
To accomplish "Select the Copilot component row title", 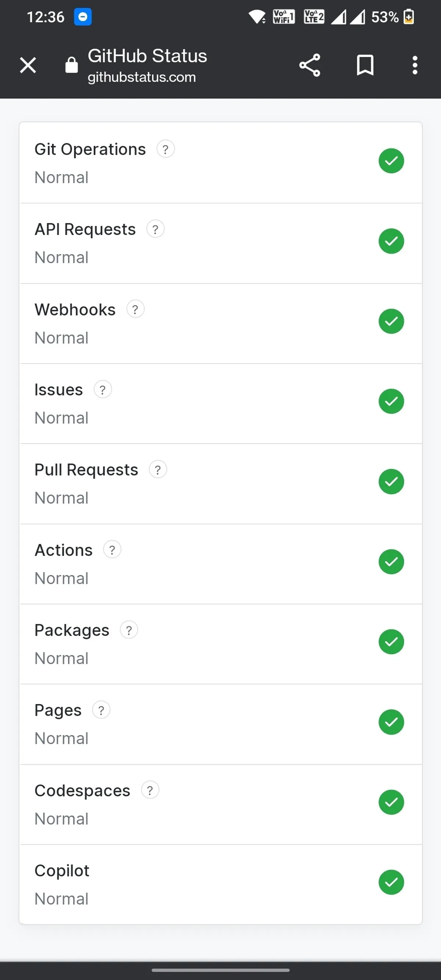I will (62, 870).
